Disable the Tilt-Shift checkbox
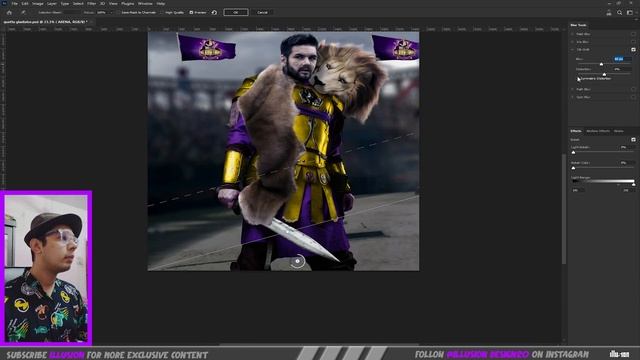640x360 pixels. pyautogui.click(x=633, y=49)
